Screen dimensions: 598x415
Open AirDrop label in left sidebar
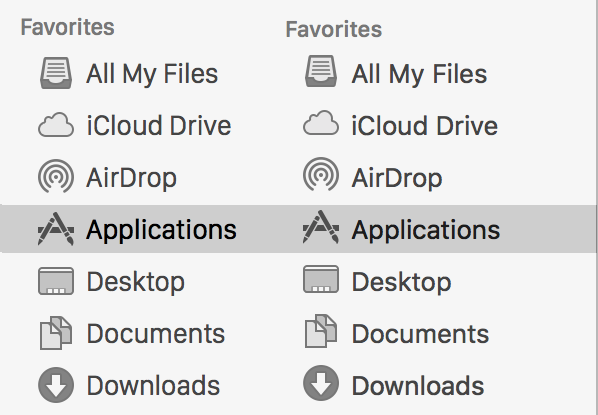[x=131, y=178]
